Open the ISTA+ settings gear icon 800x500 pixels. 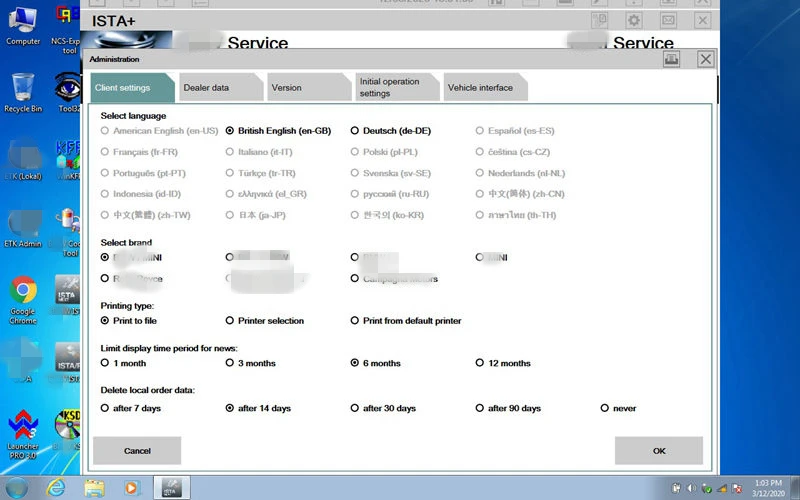tap(633, 20)
